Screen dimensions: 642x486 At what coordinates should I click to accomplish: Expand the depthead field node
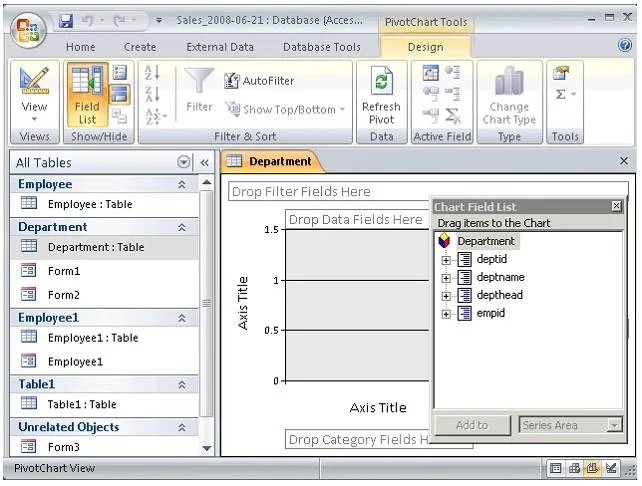446,296
